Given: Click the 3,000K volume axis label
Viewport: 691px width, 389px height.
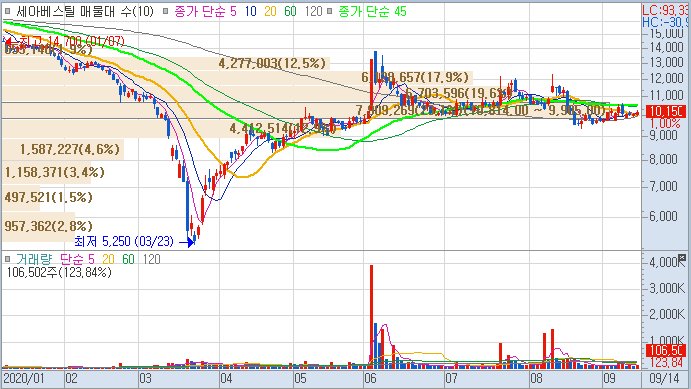Looking at the screenshot, I should [x=667, y=288].
